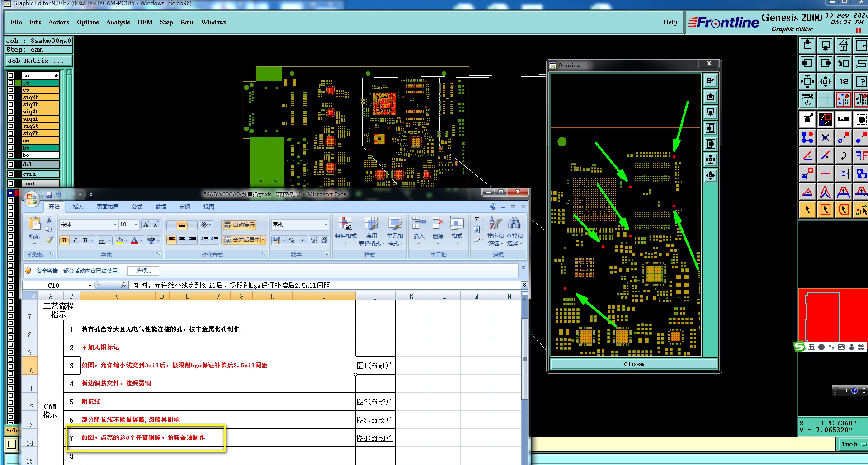Open the DFM menu
868x465 pixels.
click(x=145, y=22)
